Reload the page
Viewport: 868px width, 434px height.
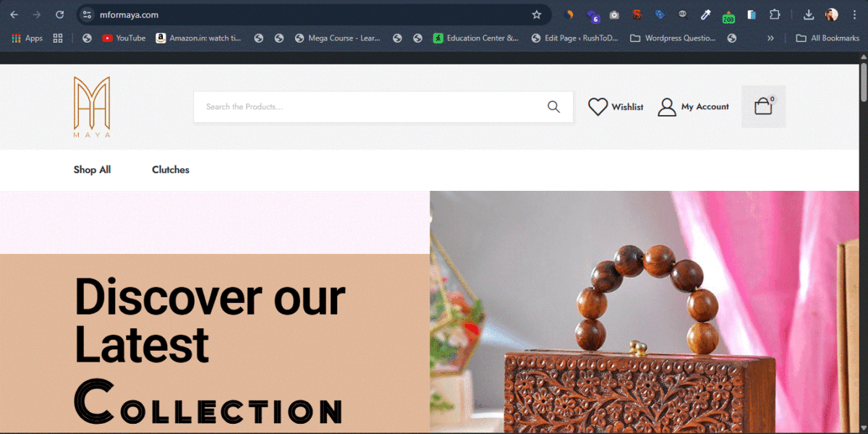pos(60,14)
